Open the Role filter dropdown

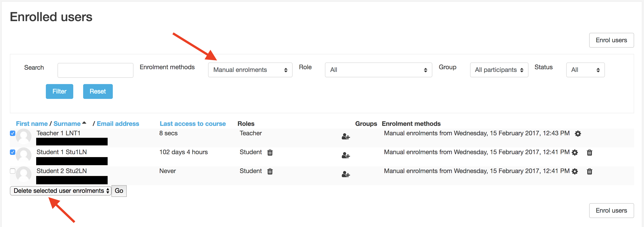(x=378, y=70)
